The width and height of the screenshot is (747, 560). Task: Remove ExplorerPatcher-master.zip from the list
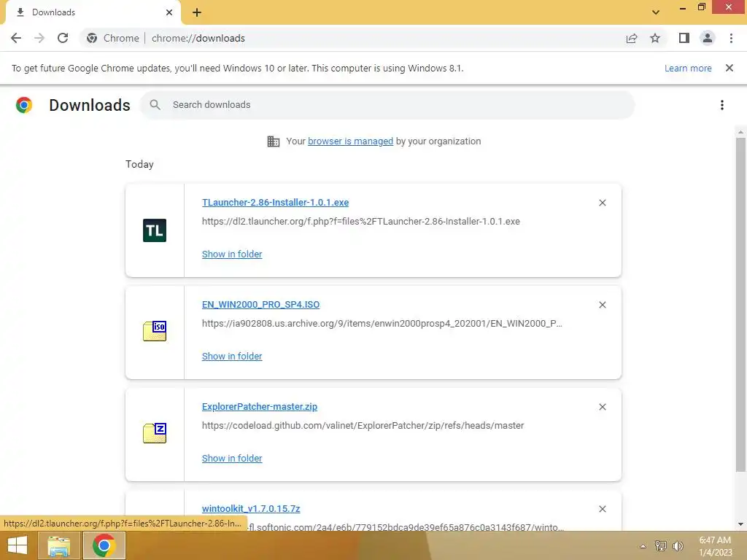(602, 407)
